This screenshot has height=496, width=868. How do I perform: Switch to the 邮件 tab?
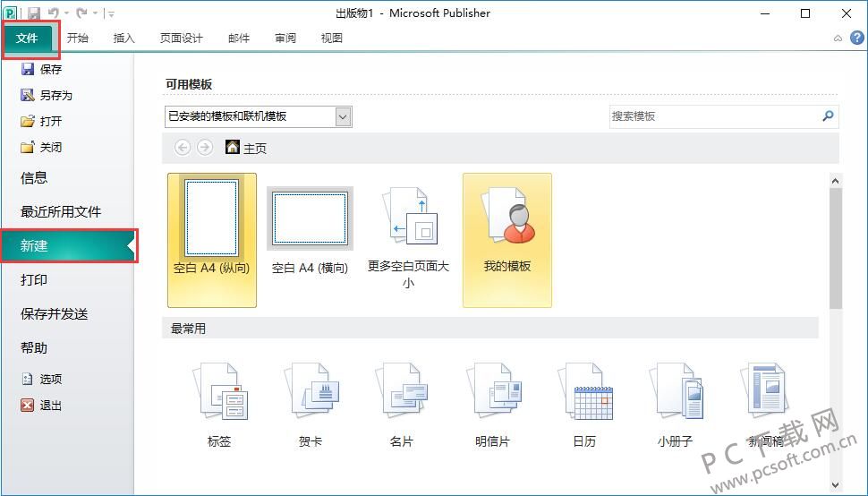(x=239, y=38)
